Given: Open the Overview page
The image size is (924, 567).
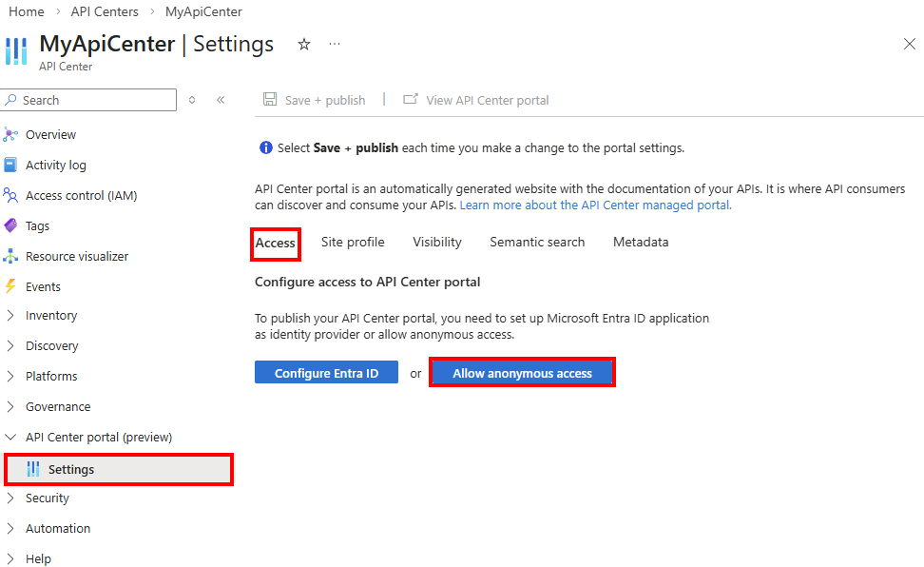Looking at the screenshot, I should tap(50, 134).
